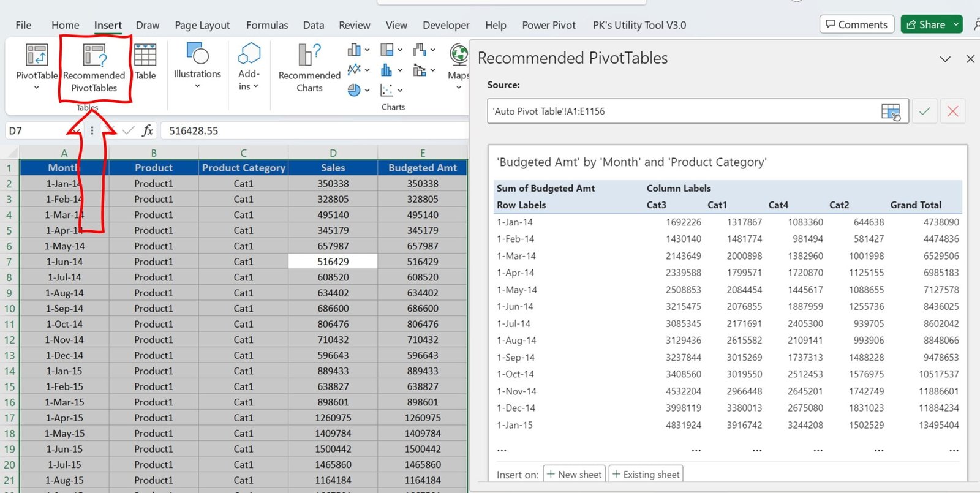Image resolution: width=980 pixels, height=493 pixels.
Task: Insert a Column or Bar chart
Action: coord(354,50)
